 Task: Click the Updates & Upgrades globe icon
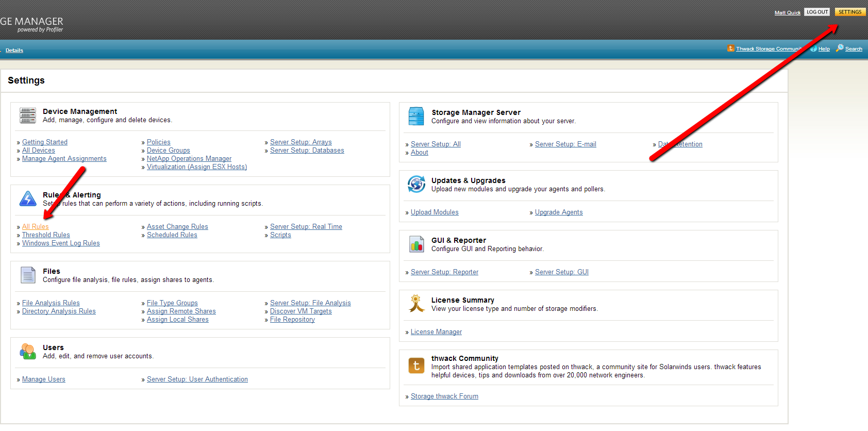416,184
